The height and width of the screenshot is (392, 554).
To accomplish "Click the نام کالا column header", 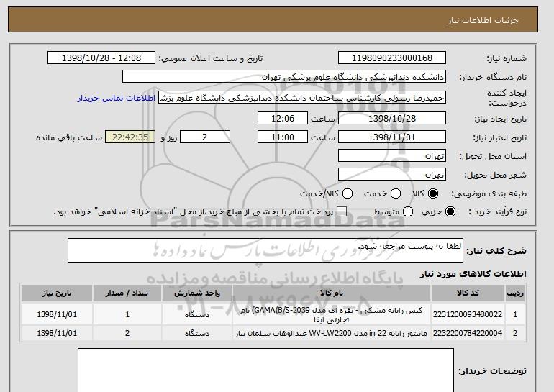I will click(x=332, y=293).
